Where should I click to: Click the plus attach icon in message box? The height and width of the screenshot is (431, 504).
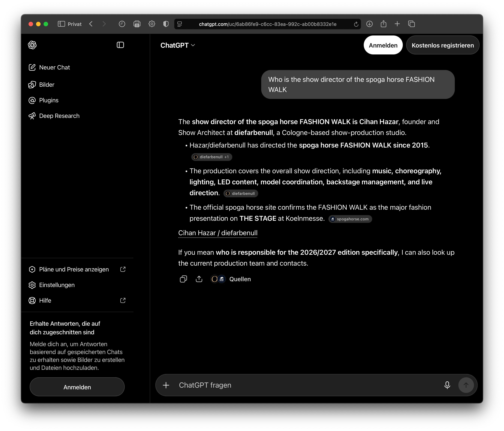point(166,385)
